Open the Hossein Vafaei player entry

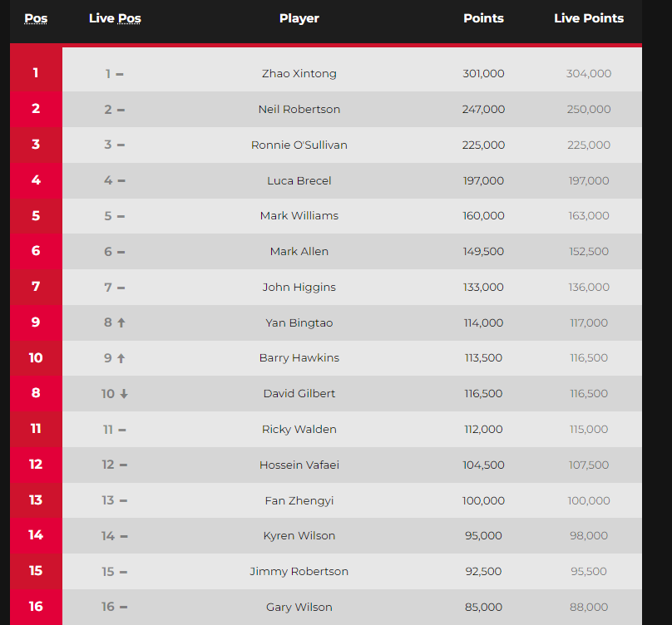299,465
